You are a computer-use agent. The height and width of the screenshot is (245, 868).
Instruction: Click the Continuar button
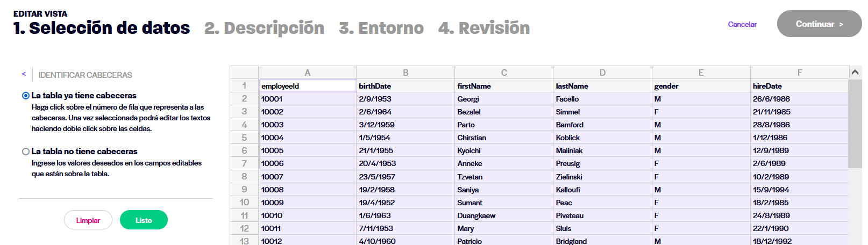click(819, 24)
